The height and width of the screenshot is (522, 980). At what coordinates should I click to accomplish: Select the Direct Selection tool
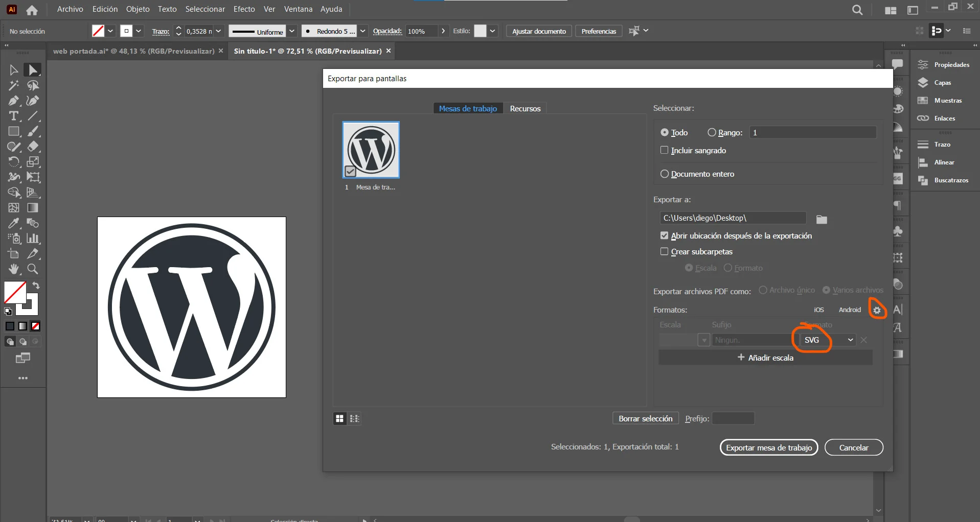[x=33, y=70]
